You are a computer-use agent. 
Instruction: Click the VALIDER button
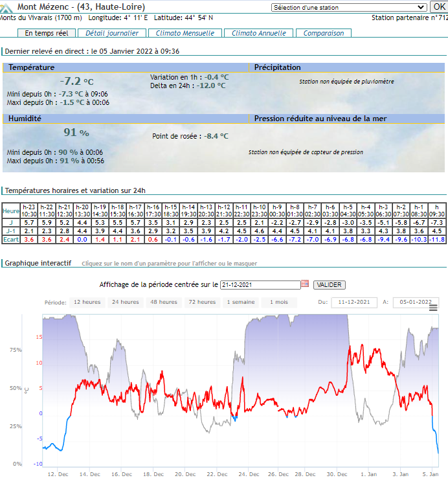(330, 284)
